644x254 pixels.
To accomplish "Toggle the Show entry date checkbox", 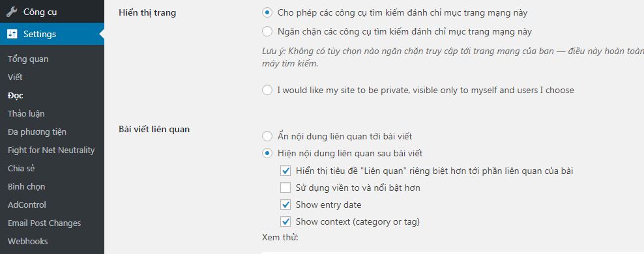I will point(285,205).
